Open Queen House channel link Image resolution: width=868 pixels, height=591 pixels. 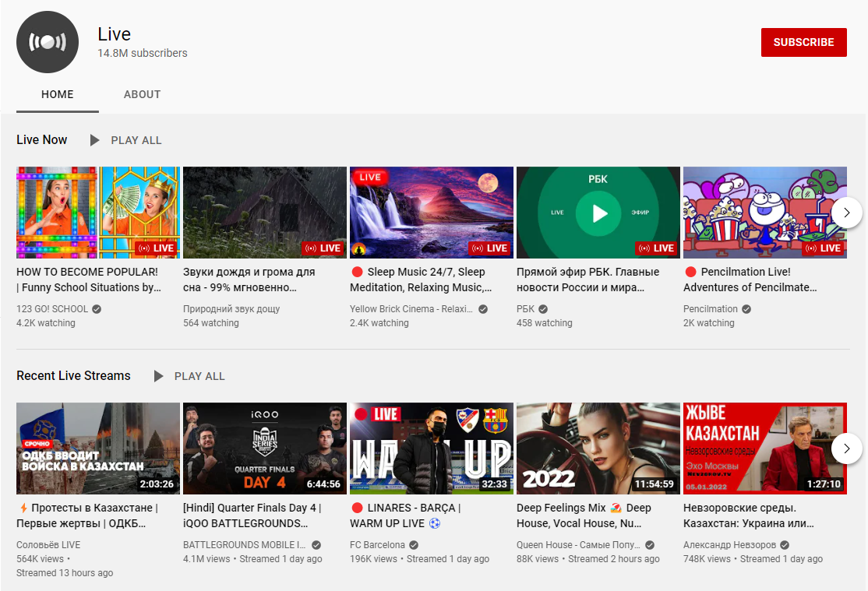(578, 544)
